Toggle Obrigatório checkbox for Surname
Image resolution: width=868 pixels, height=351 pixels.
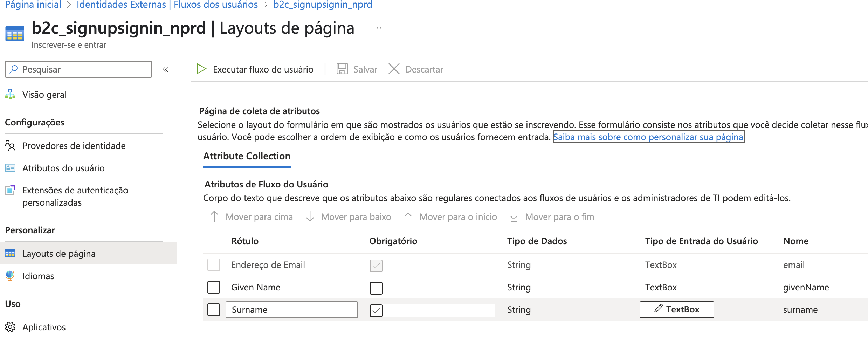click(376, 310)
